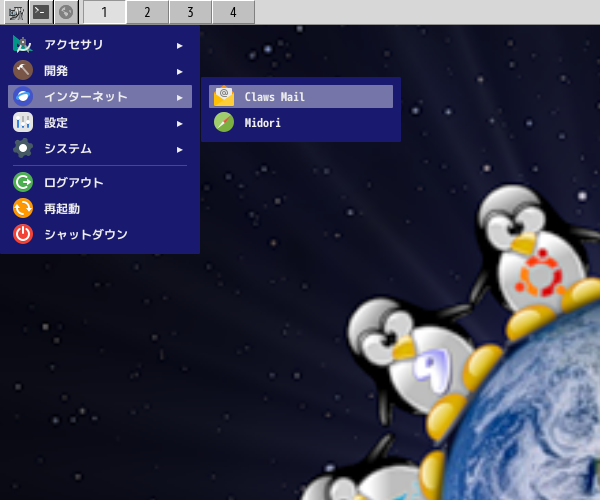Click the red シャットダウン power icon
This screenshot has width=600, height=500.
23,235
